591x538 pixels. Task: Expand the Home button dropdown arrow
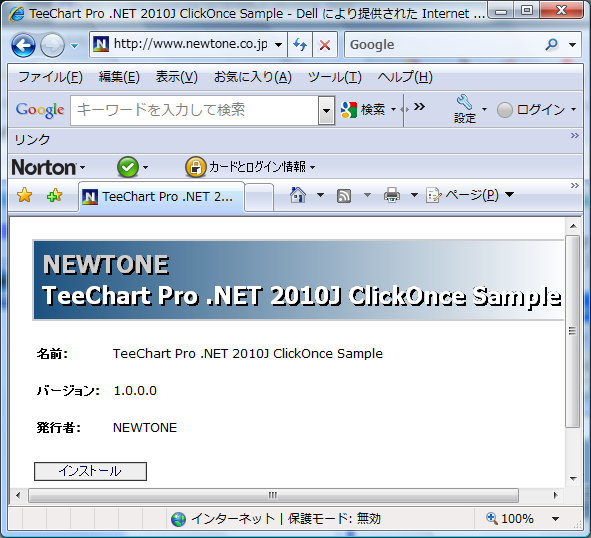320,195
